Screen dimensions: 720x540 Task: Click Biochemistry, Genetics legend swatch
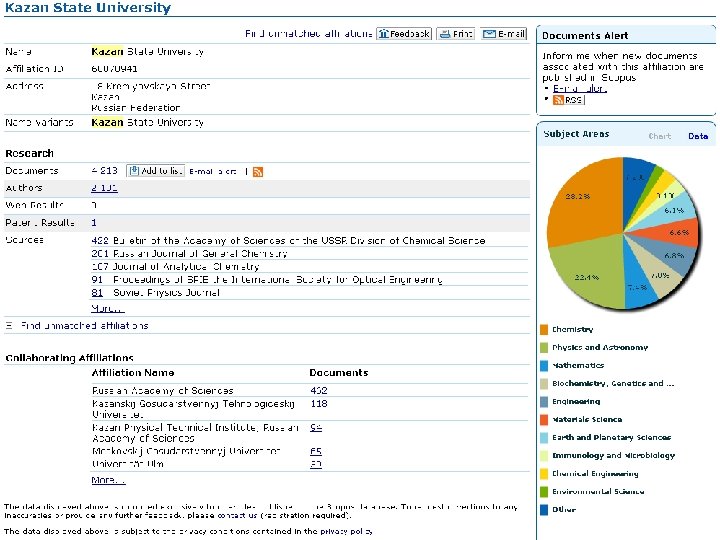pos(544,383)
